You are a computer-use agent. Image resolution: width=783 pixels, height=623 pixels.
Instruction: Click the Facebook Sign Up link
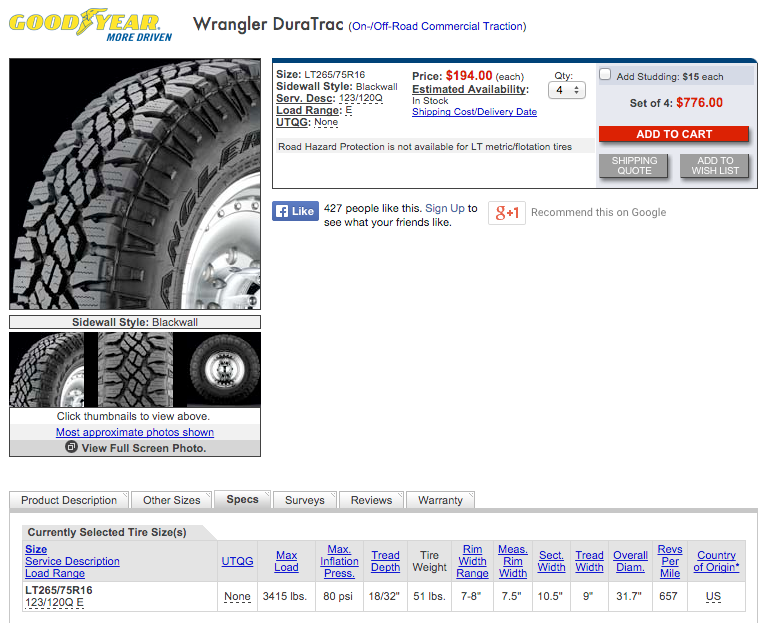(x=445, y=208)
